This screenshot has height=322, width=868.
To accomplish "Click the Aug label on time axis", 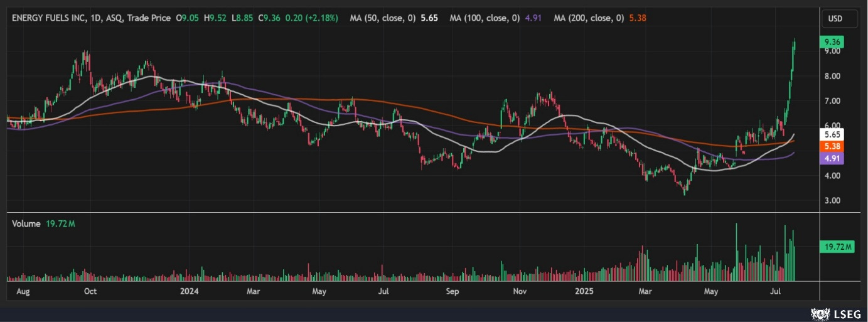I will [23, 291].
